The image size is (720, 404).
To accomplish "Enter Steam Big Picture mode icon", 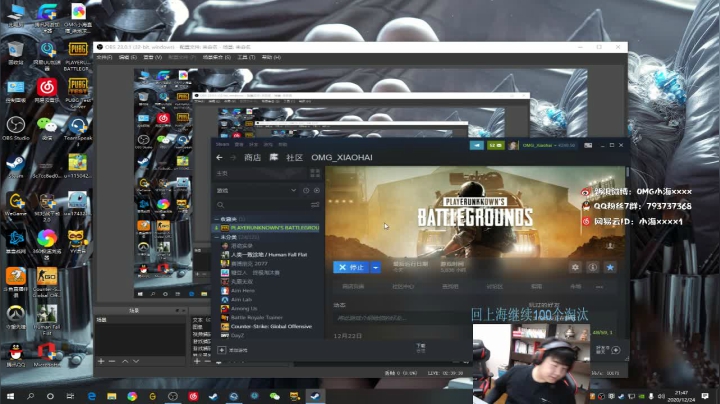I will pyautogui.click(x=588, y=145).
